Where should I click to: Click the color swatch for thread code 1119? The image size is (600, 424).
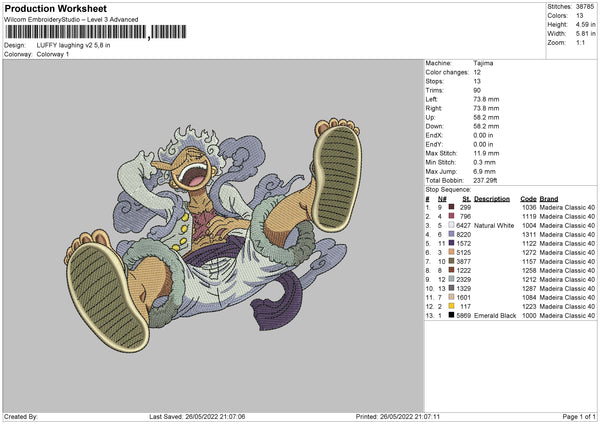[451, 216]
